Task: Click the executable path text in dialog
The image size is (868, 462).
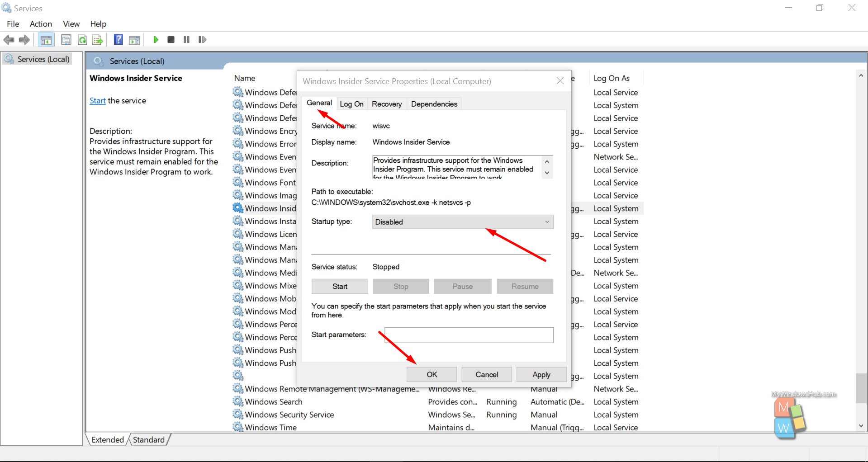Action: pyautogui.click(x=391, y=203)
